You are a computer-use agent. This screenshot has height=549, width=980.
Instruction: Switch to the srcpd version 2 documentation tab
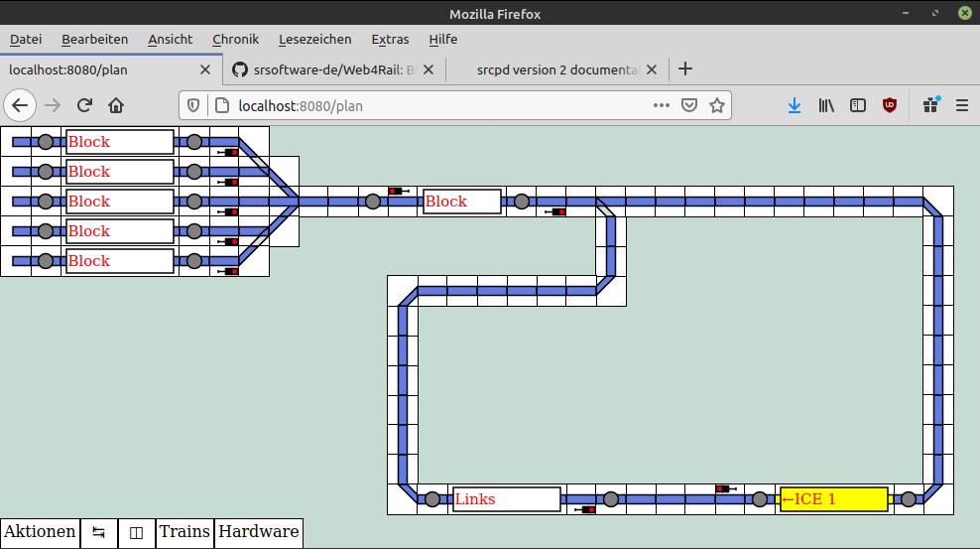pyautogui.click(x=555, y=69)
